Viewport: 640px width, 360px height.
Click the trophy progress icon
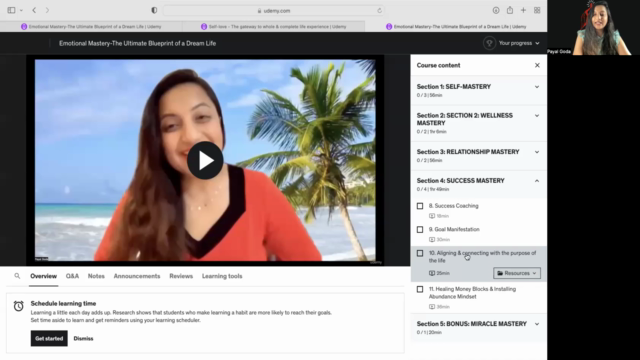click(489, 43)
